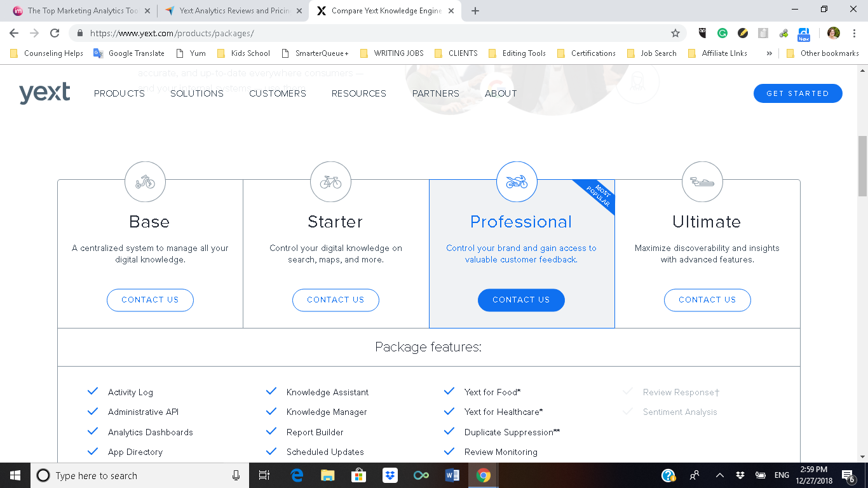Click CONTACT US under Ultimate
Screen dimensions: 868x488
707,300
